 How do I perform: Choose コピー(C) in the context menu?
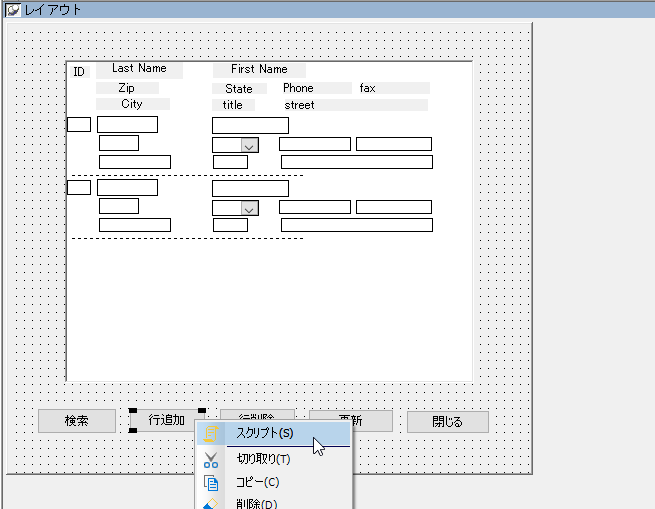pyautogui.click(x=257, y=482)
